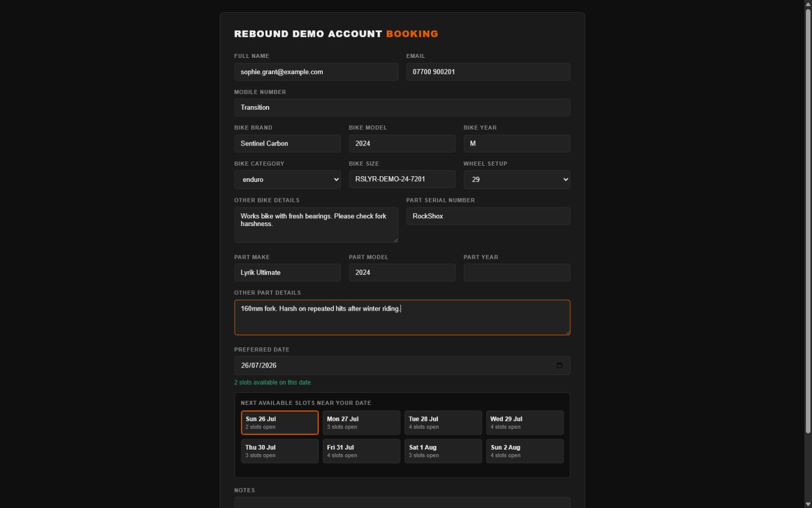The height and width of the screenshot is (508, 812).
Task: Click the empty Part Year field
Action: (516, 272)
